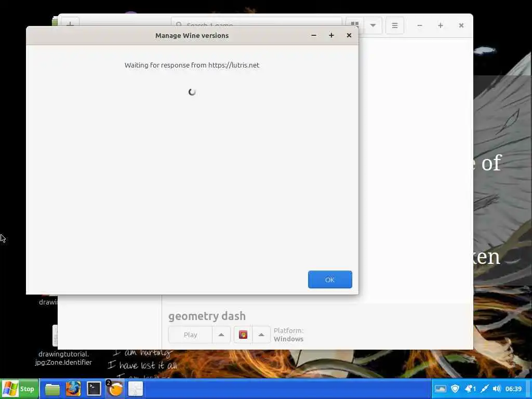Open the notifications bell tray icon
Screen dimensions: 532x399
[x=470, y=389]
